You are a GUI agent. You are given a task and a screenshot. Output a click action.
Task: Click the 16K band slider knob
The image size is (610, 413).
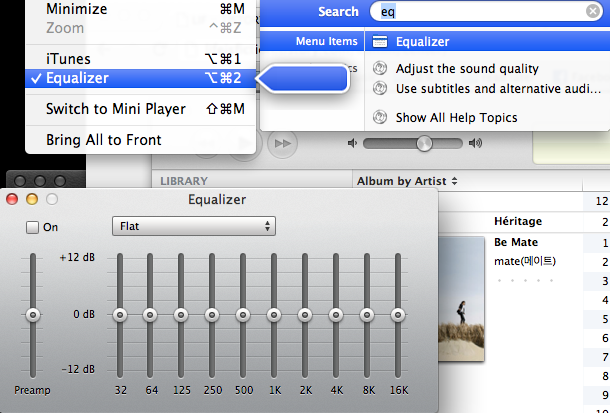click(398, 315)
